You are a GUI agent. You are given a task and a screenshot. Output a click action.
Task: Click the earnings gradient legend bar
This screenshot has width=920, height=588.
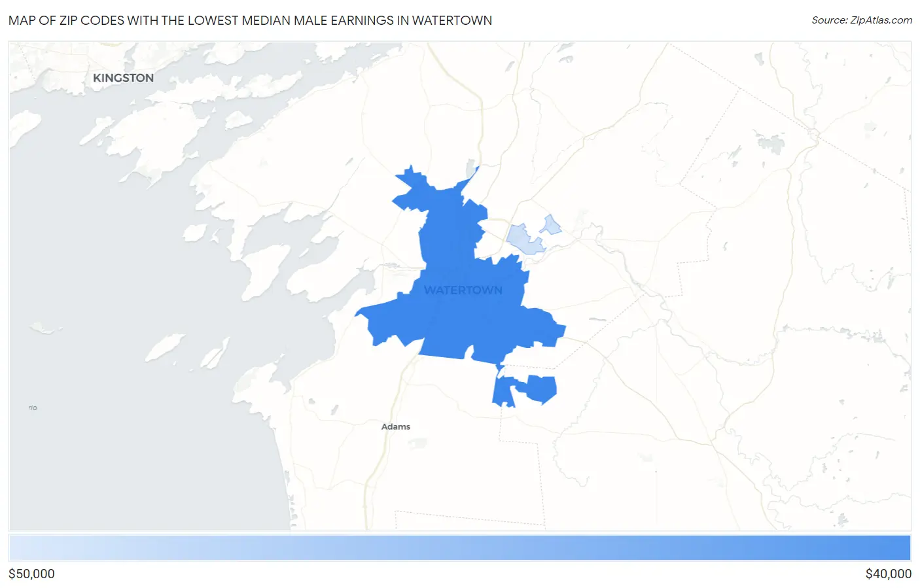(x=460, y=548)
